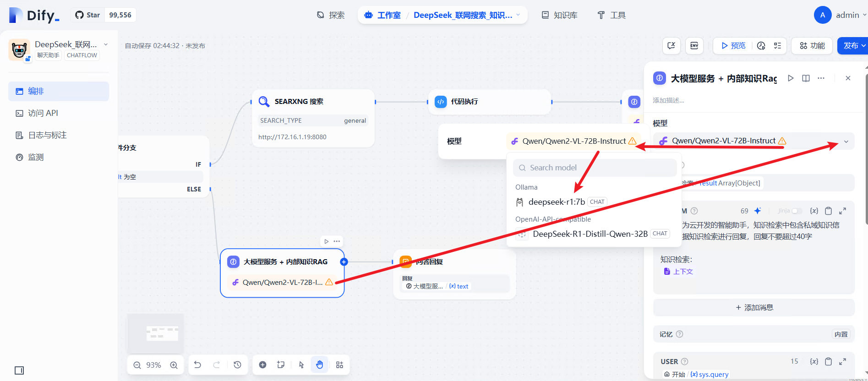Click the sys.query variable tag
The image size is (868, 381).
[x=710, y=375]
